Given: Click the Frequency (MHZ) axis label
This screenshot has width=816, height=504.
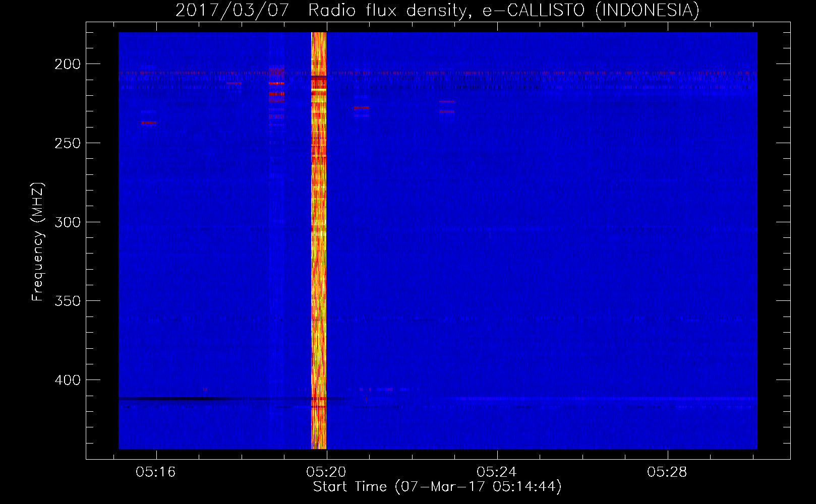Looking at the screenshot, I should pos(38,242).
